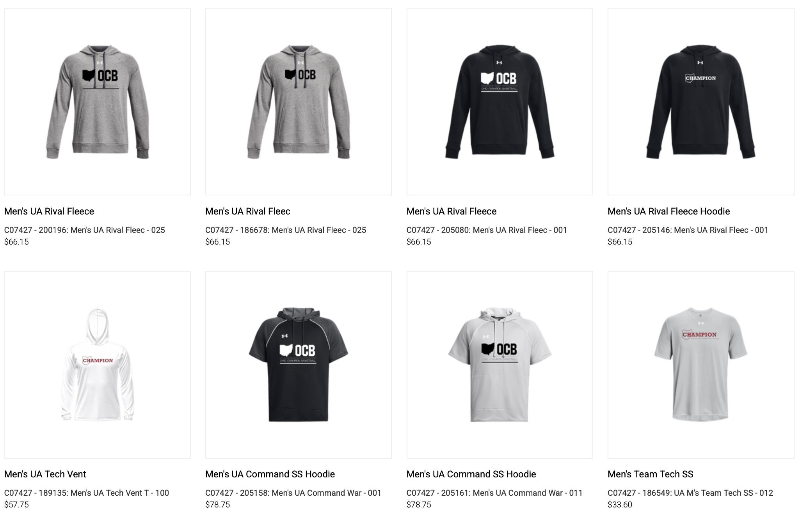Select the black Men's UA Command SS Hoodie title
Viewport: 800px width, 532px height.
coord(270,474)
